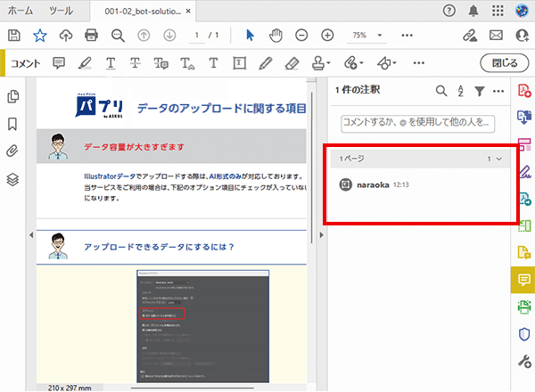Select the strikethrough text tool

[x=136, y=63]
